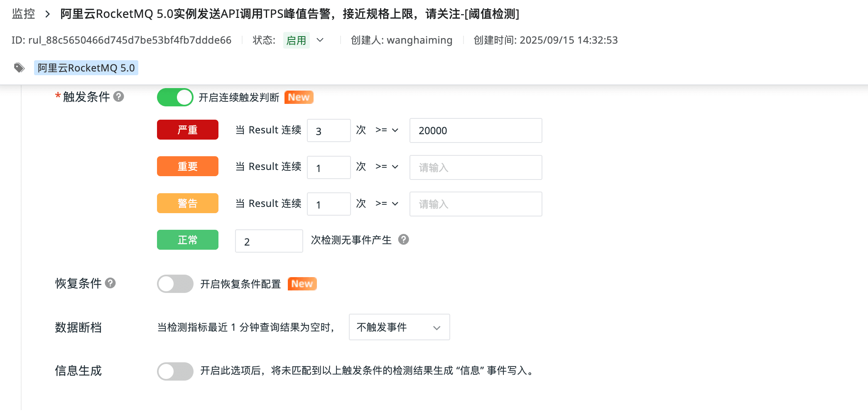
Task: Click the rule title about RocketMQ TPS峰值告警
Action: tap(289, 14)
